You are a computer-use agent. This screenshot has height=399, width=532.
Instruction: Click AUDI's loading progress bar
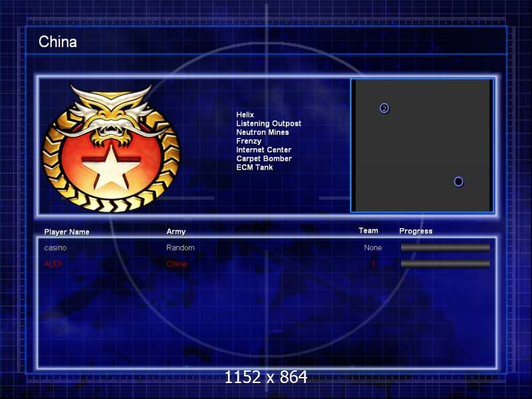click(x=445, y=263)
